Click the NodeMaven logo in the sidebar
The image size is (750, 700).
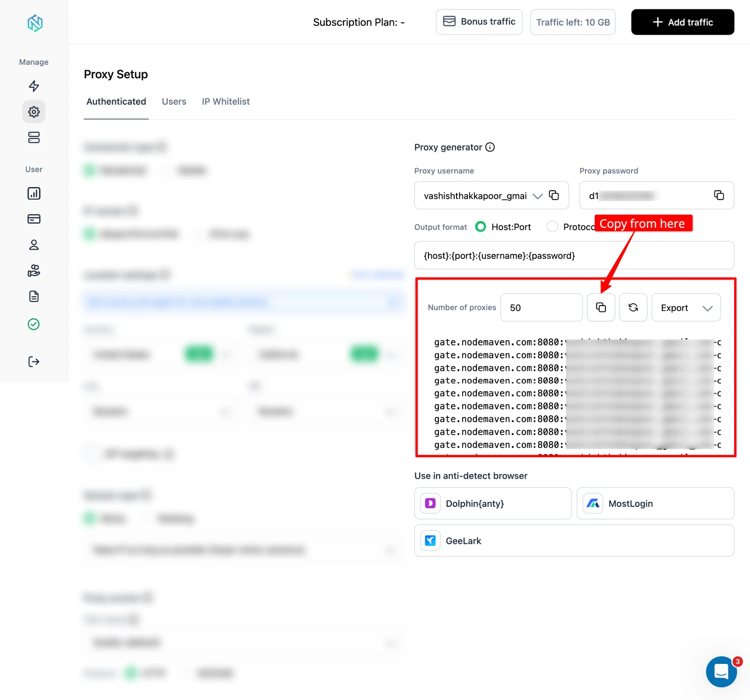tap(35, 23)
